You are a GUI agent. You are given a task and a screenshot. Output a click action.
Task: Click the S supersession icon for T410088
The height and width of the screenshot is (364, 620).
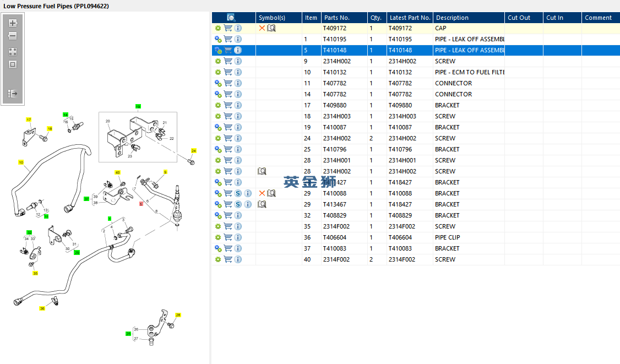[238, 193]
